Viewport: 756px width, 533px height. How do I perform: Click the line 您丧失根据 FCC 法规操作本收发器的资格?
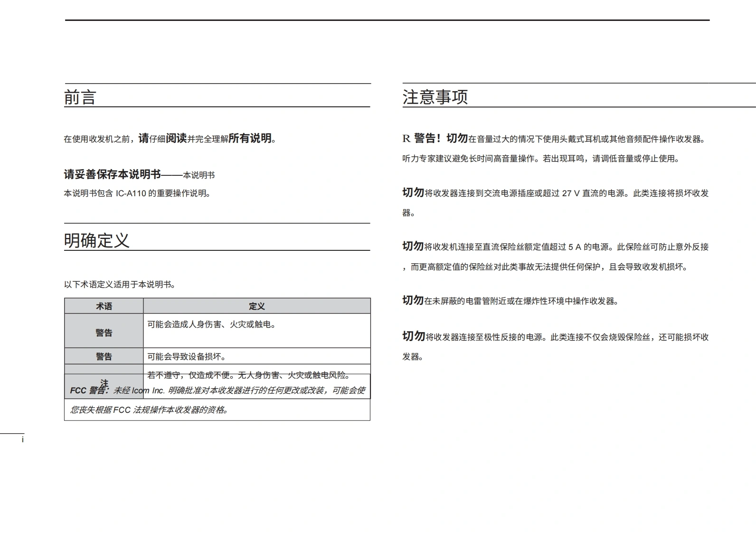(150, 409)
